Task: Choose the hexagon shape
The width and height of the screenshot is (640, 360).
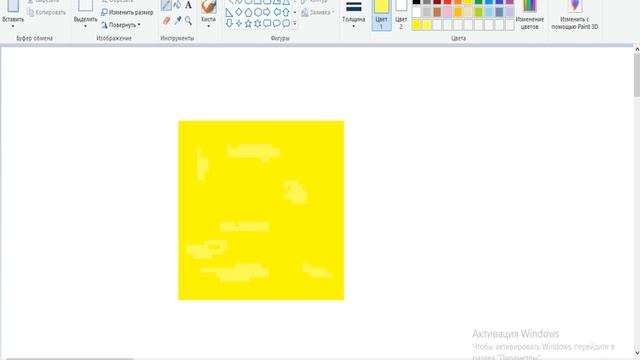Action: (258, 13)
